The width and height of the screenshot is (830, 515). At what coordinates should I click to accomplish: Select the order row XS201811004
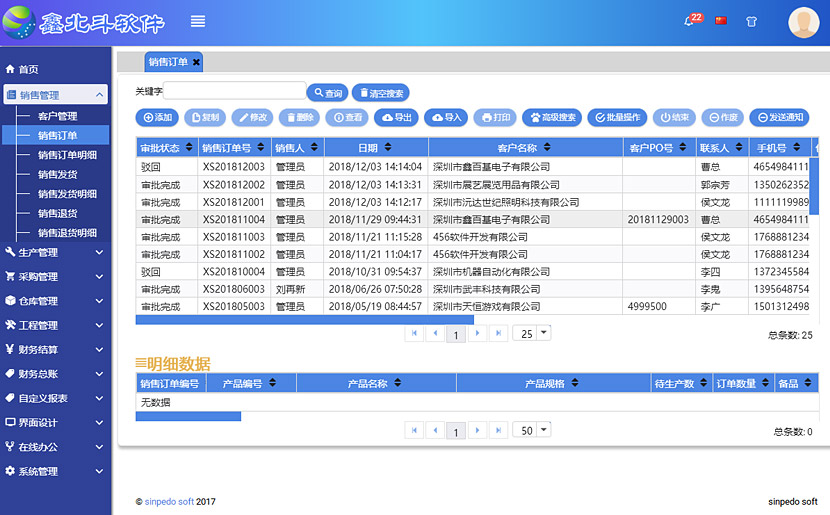click(472, 219)
